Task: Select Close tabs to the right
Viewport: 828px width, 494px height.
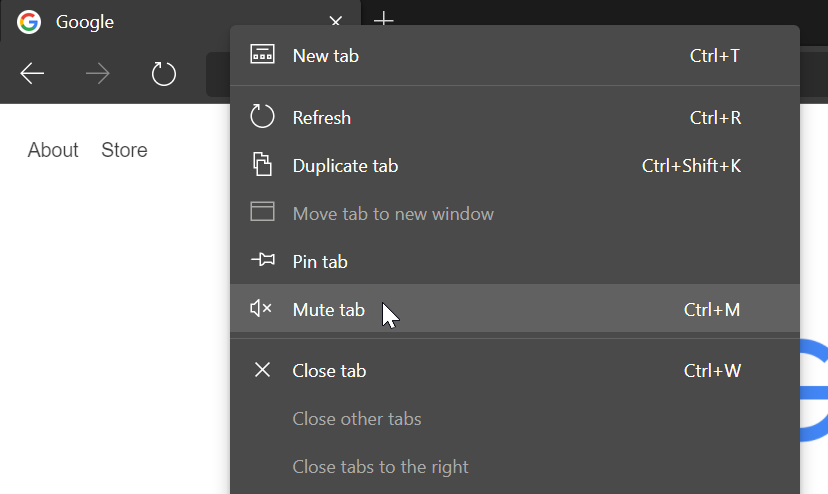Action: pyautogui.click(x=380, y=467)
